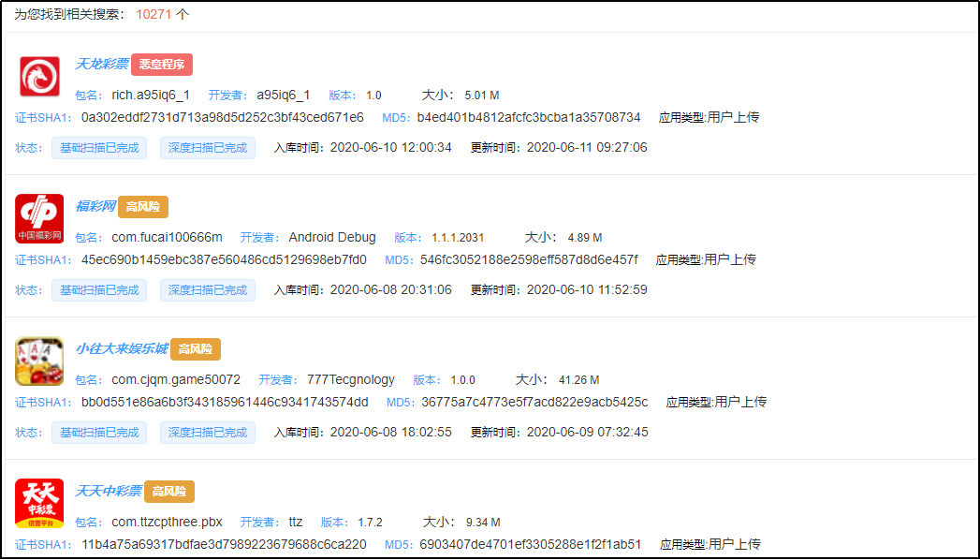Click developer name Android Debug
The image size is (980, 560).
[x=332, y=238]
